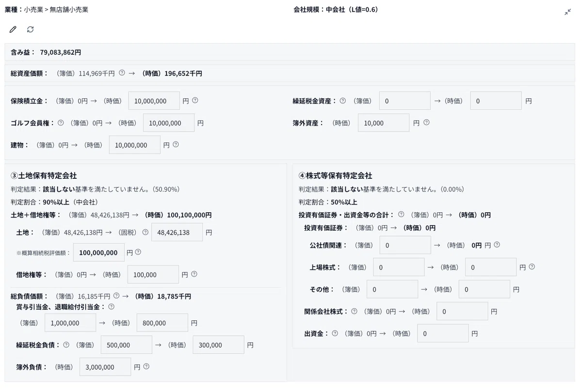The width and height of the screenshot is (582, 392).
Task: Click help icon beside 関係会社株式 label
Action: click(x=354, y=311)
